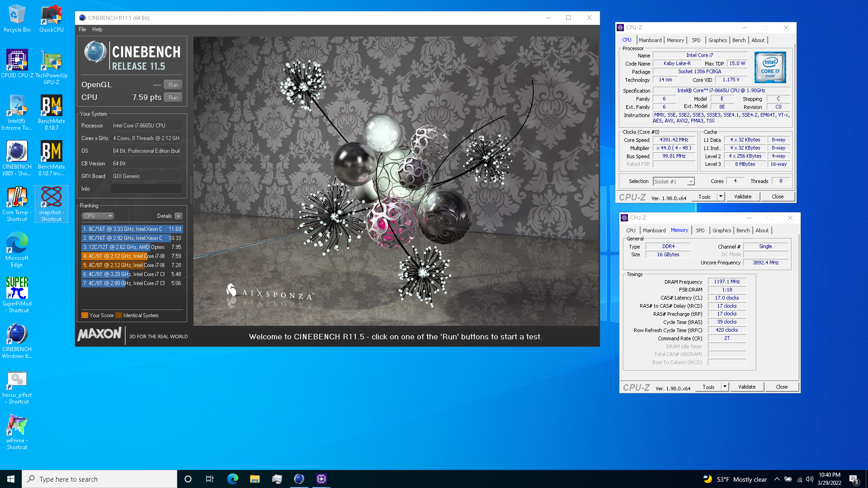Open the File menu in Cinebench
The image size is (868, 488).
pyautogui.click(x=82, y=29)
